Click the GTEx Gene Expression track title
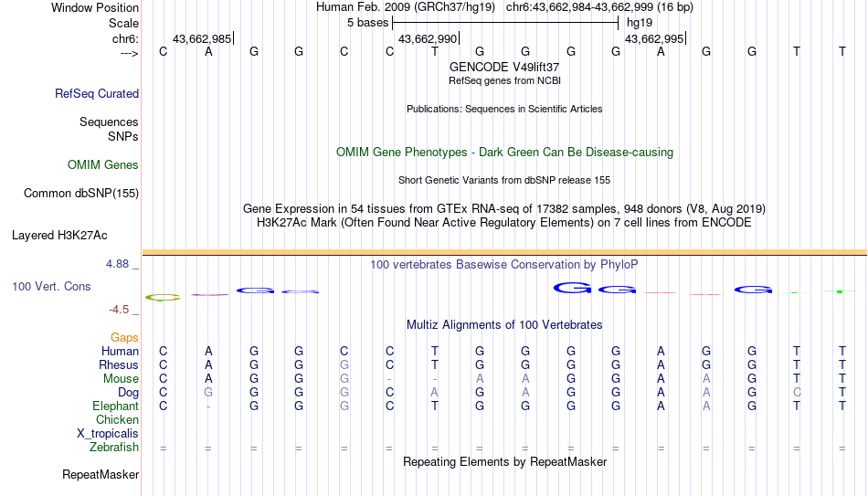 504,208
